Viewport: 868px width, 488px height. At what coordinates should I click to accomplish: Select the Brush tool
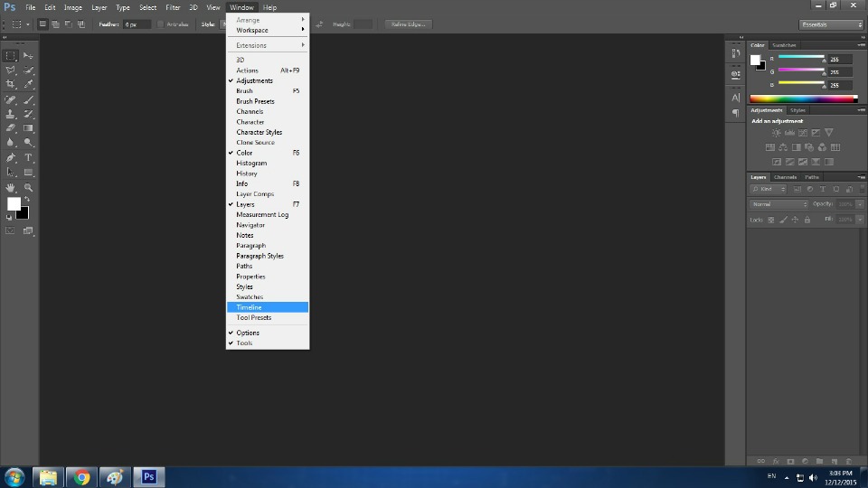[x=28, y=100]
